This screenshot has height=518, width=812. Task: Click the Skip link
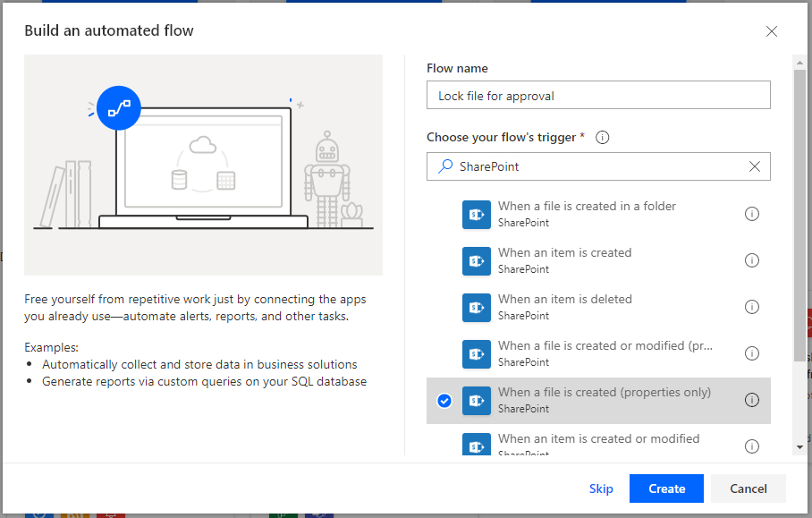[601, 488]
